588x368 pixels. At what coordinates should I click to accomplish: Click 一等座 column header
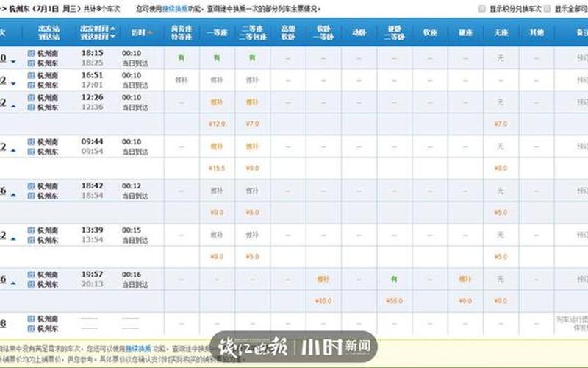[217, 32]
